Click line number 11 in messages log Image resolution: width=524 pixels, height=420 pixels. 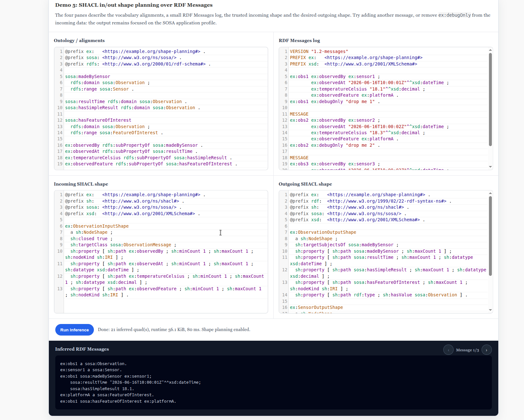(285, 114)
